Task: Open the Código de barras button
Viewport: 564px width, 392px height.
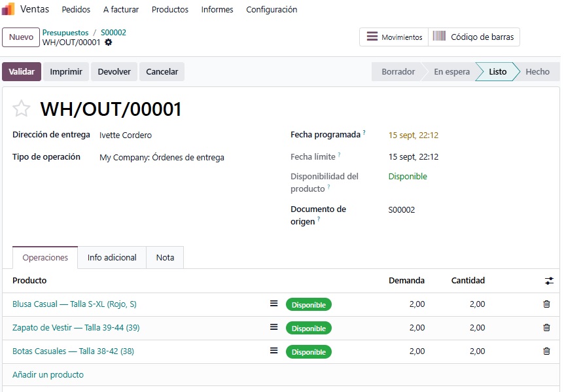Action: (474, 37)
